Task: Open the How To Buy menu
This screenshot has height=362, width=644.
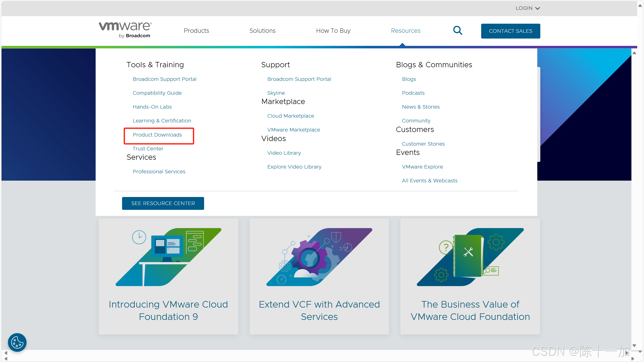Action: pos(333,31)
